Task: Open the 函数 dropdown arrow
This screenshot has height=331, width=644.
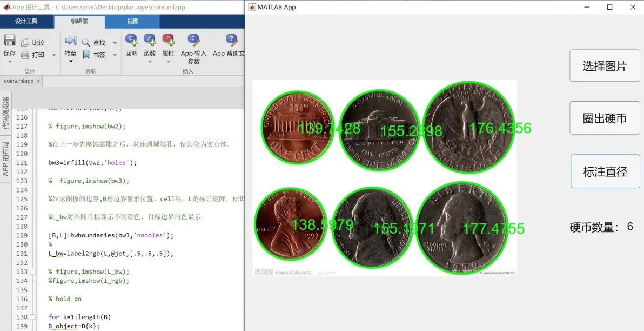Action: coord(150,62)
